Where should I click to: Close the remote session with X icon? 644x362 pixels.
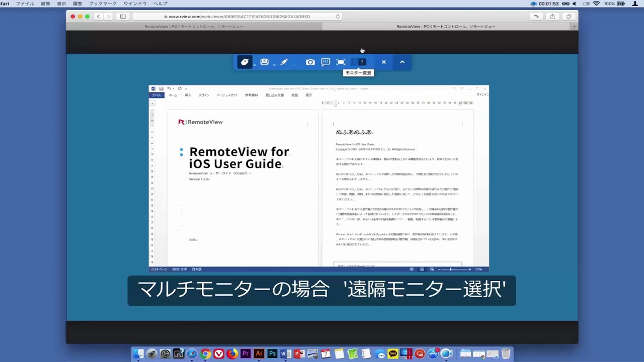point(384,62)
